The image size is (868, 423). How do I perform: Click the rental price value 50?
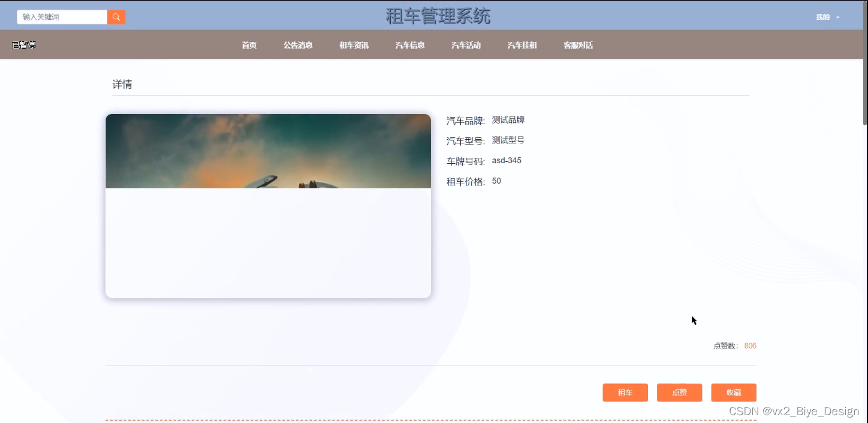point(496,181)
